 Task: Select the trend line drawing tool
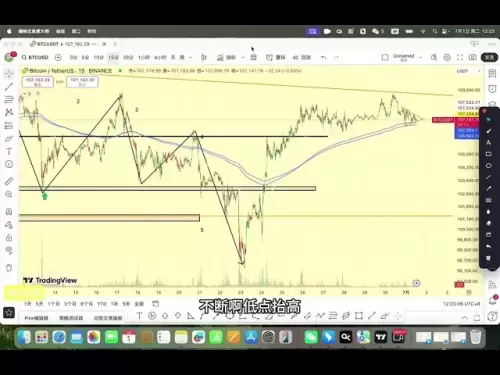[9, 87]
